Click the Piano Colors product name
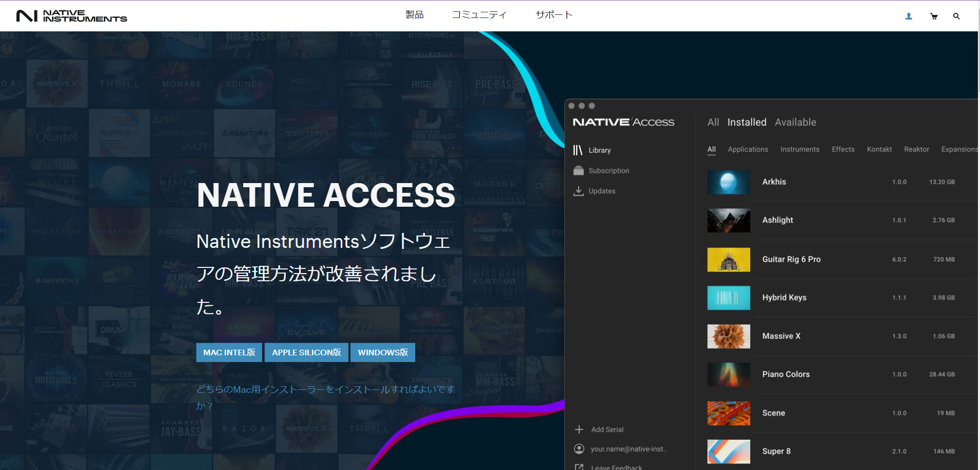 [786, 374]
